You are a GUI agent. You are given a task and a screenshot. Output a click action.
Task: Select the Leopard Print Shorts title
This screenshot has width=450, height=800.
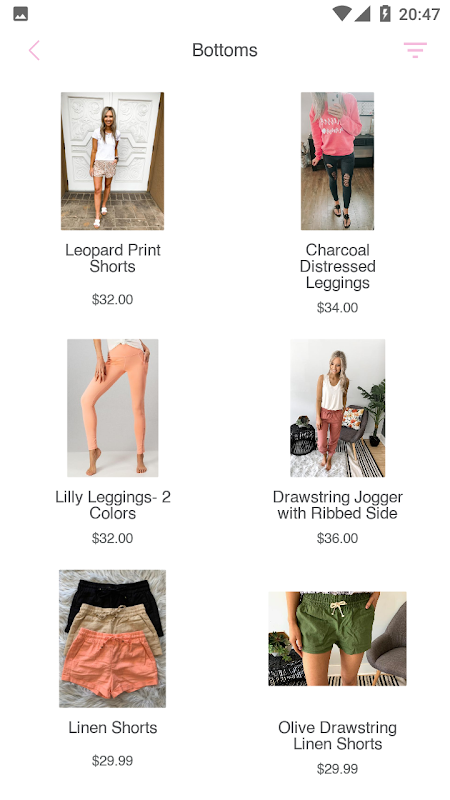113,258
